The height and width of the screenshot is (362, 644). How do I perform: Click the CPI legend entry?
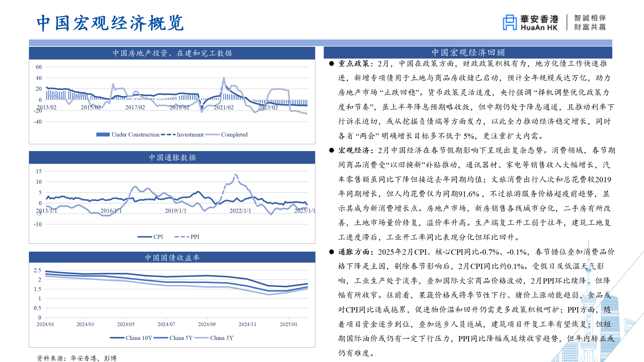[x=150, y=237]
